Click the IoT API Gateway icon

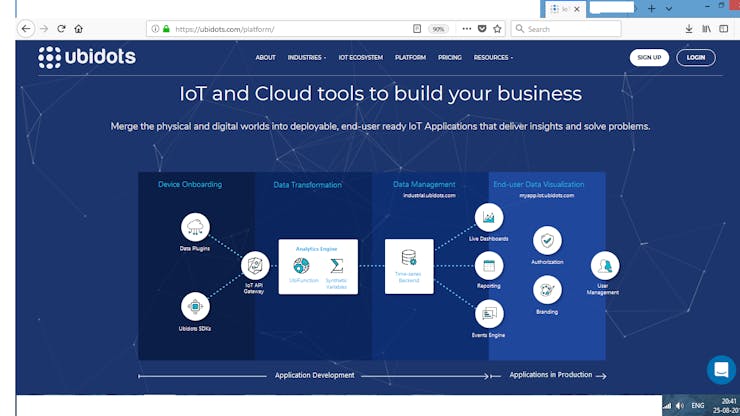pyautogui.click(x=255, y=265)
